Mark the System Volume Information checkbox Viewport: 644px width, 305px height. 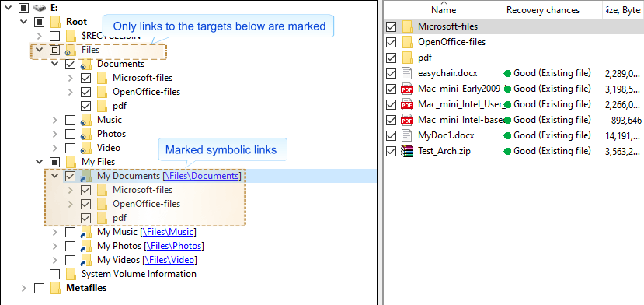pyautogui.click(x=54, y=274)
